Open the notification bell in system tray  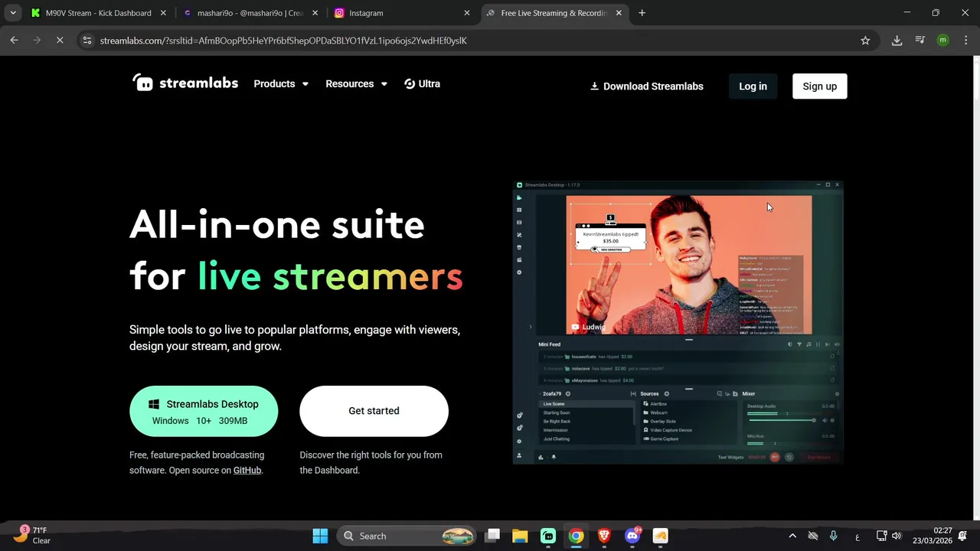point(962,536)
